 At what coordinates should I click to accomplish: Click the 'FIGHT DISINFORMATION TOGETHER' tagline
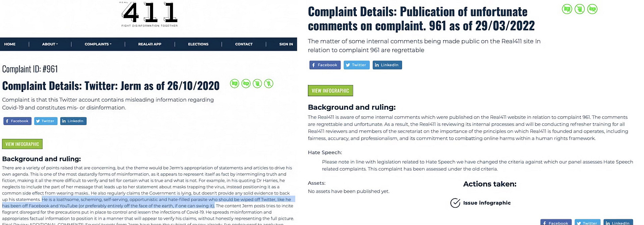149,26
